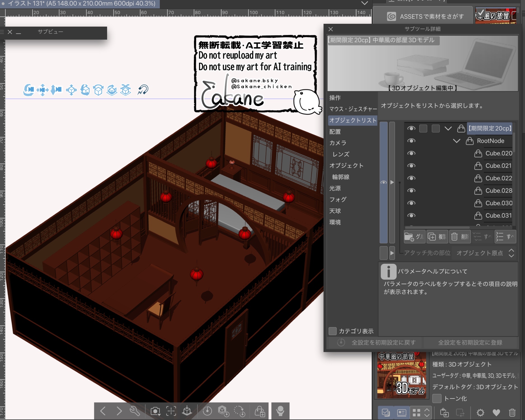Click the ground object to floor icon

click(187, 411)
